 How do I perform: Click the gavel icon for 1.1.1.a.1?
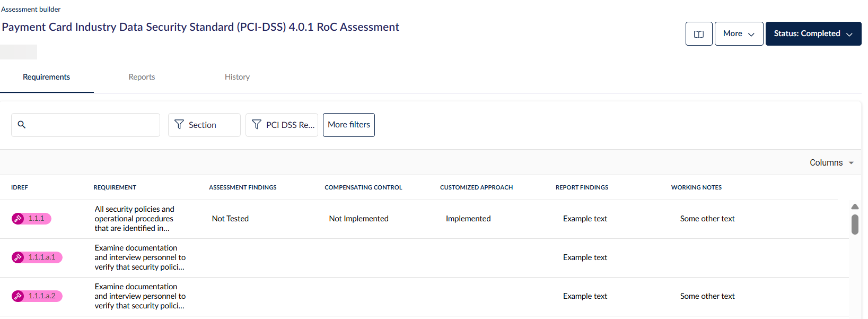pos(18,257)
